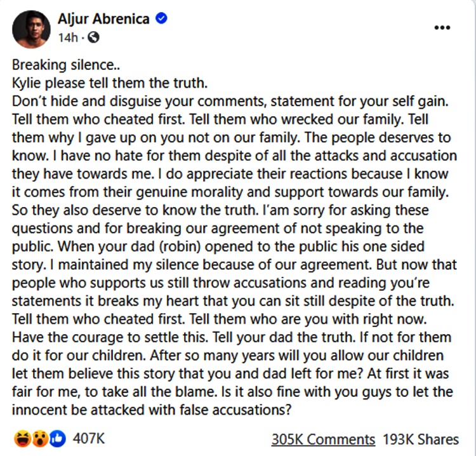Click the 'Kylie please tell them the truth' line
The width and height of the screenshot is (476, 456).
click(x=110, y=83)
